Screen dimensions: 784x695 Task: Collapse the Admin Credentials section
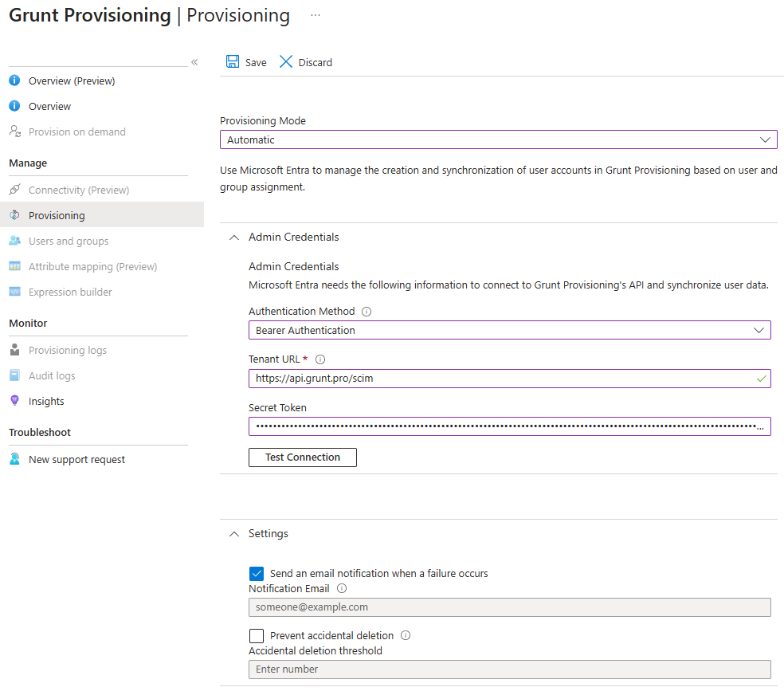[234, 238]
